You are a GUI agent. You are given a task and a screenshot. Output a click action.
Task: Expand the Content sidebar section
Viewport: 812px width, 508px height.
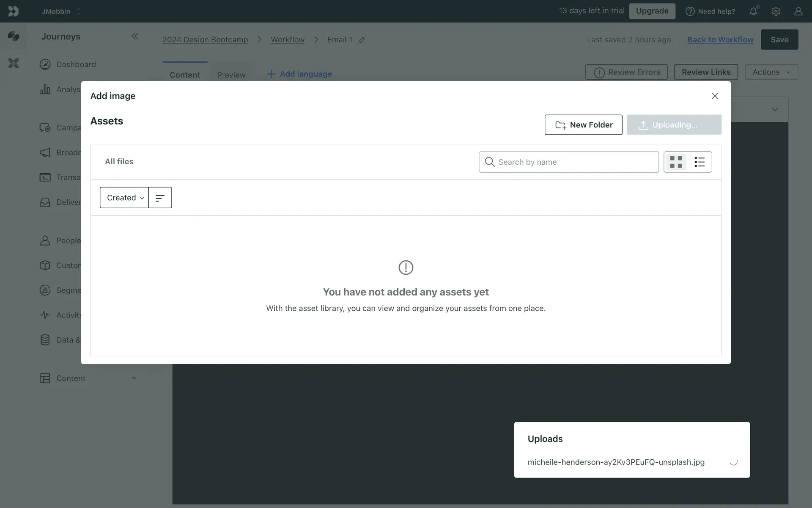coord(134,378)
